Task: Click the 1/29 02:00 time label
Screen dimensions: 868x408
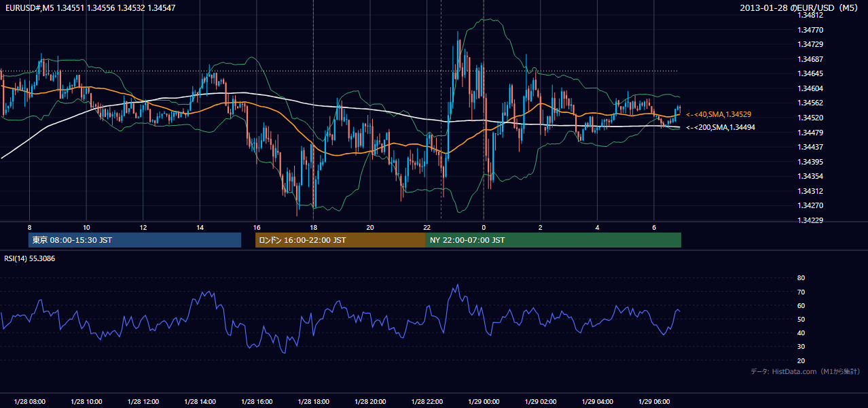Action: pyautogui.click(x=540, y=401)
